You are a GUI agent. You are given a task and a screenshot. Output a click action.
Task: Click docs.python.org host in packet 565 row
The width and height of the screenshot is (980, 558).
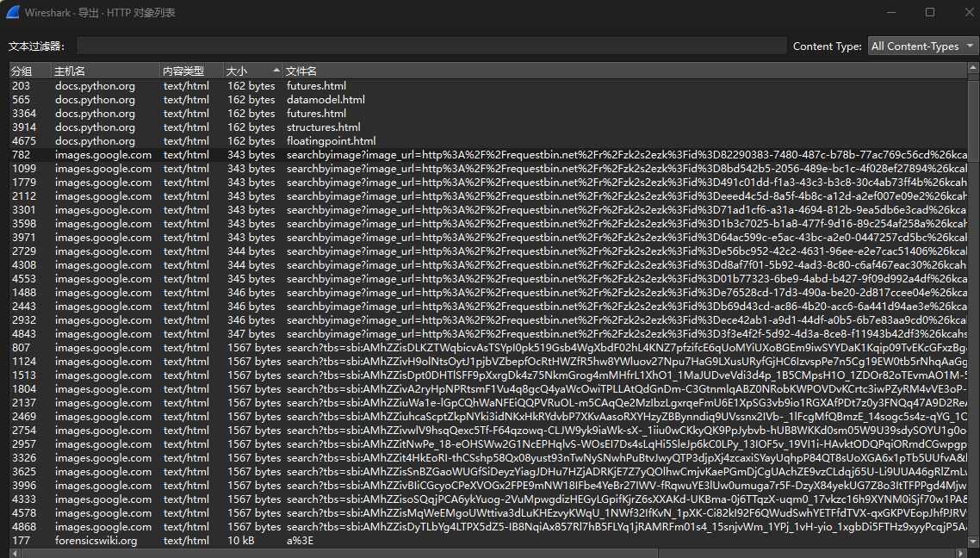pyautogui.click(x=95, y=99)
